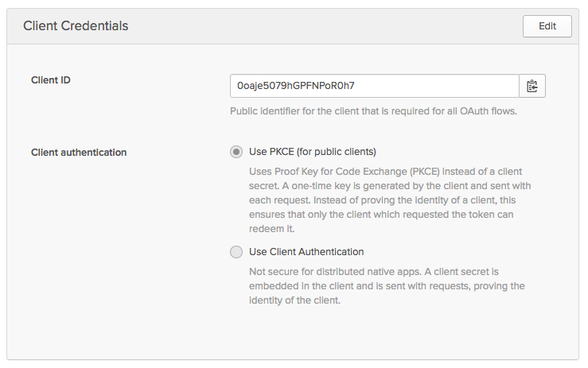The width and height of the screenshot is (588, 368).
Task: Click the 'Use PKCE (for public clients)' label
Action: click(312, 152)
